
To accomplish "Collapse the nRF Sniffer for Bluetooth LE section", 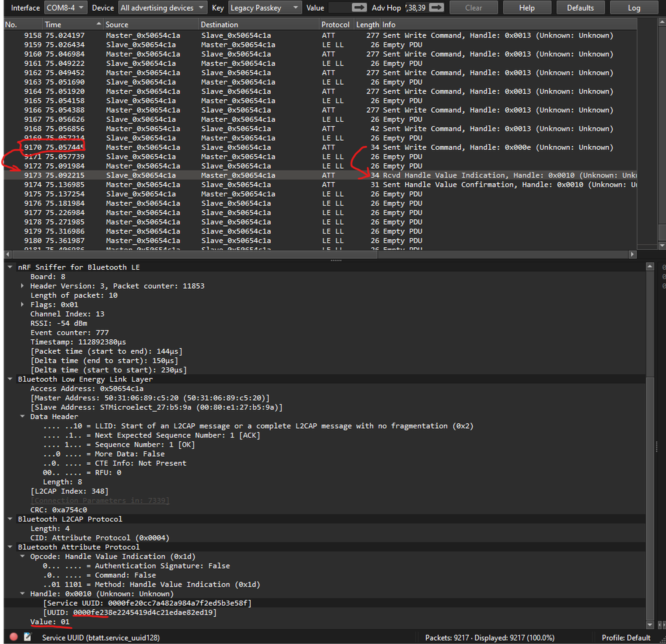I will click(10, 267).
